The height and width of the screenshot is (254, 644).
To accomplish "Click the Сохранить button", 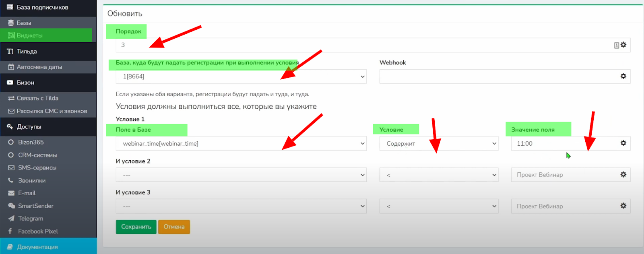I will click(136, 227).
